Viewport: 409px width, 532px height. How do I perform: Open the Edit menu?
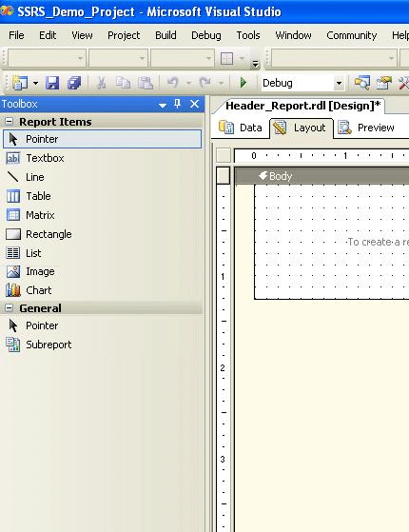pyautogui.click(x=48, y=35)
